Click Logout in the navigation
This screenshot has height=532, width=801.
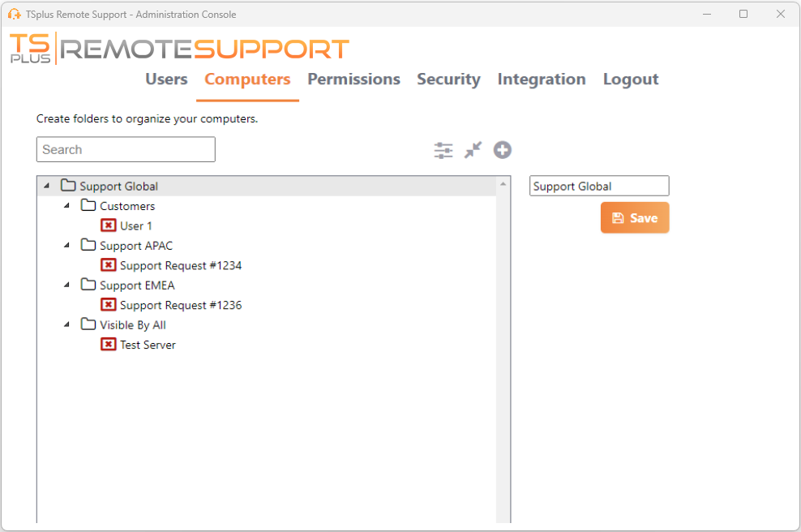click(x=631, y=79)
